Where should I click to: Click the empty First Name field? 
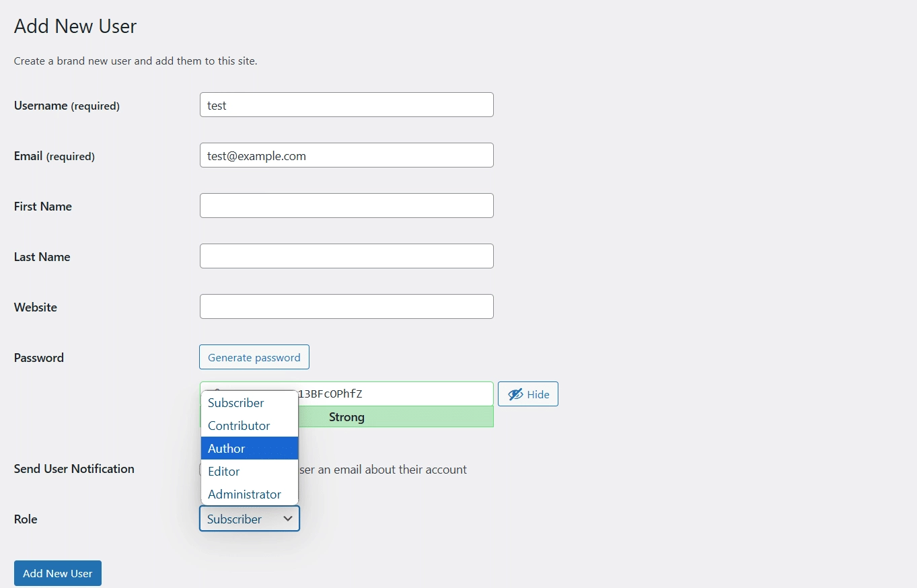(x=346, y=205)
